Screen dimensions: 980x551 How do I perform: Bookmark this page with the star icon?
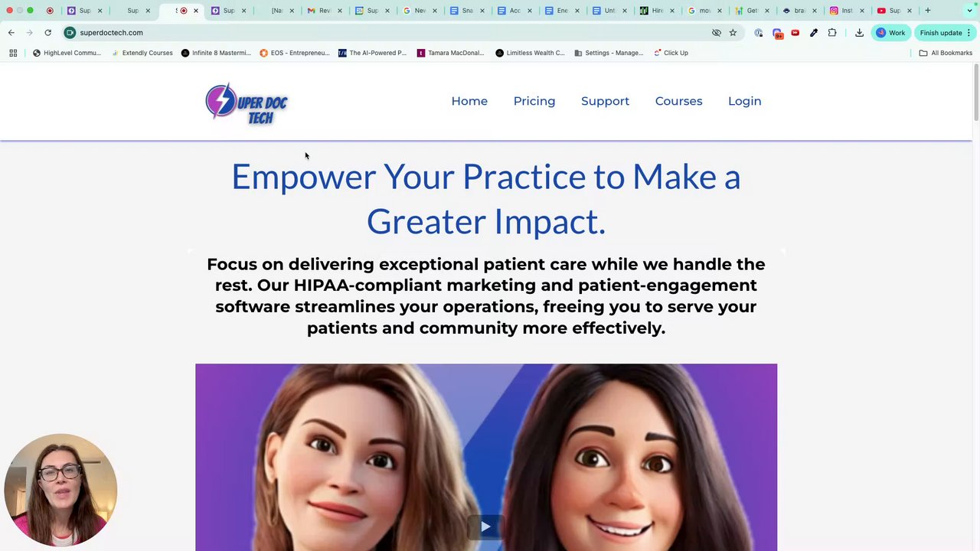tap(733, 33)
